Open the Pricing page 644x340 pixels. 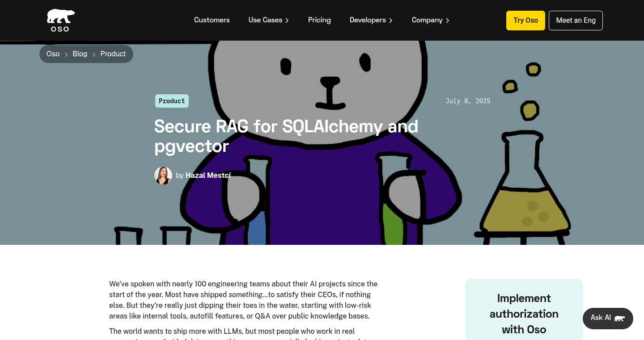click(319, 20)
